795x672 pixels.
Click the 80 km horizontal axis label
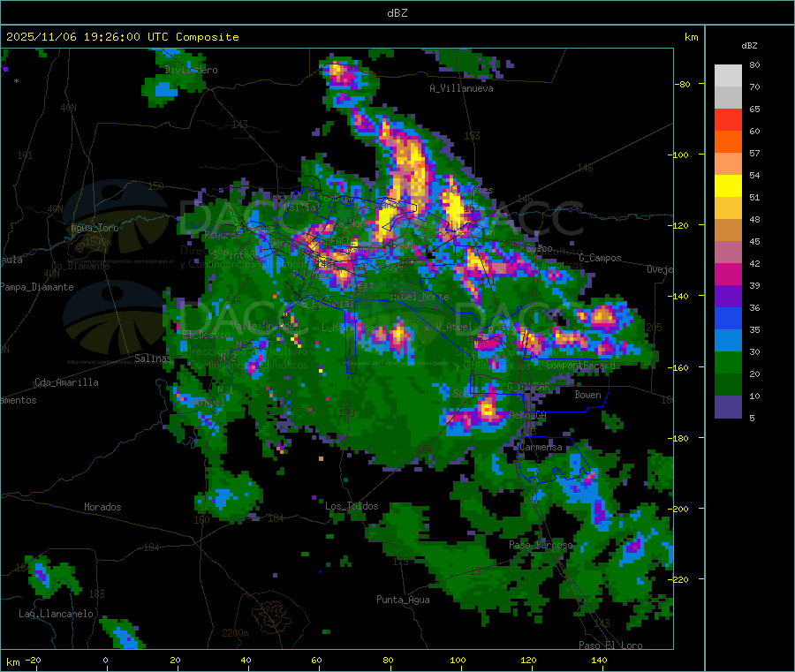[388, 661]
